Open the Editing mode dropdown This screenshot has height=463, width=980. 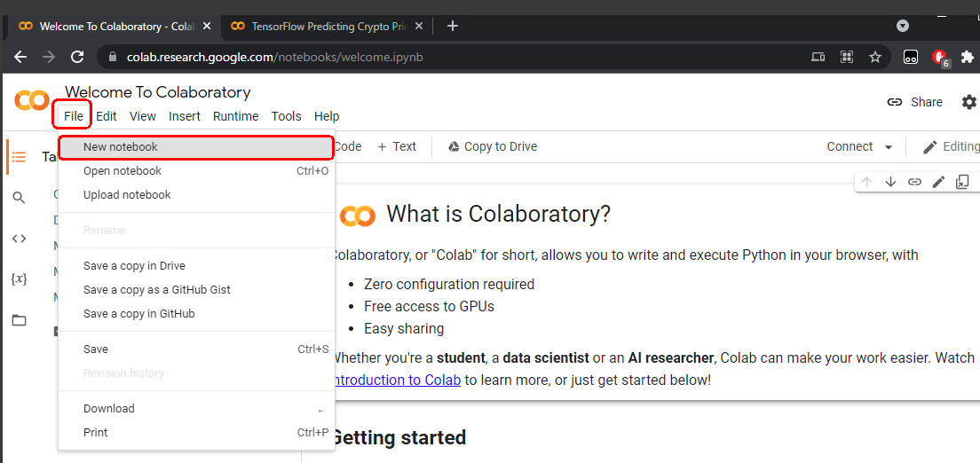pyautogui.click(x=951, y=147)
